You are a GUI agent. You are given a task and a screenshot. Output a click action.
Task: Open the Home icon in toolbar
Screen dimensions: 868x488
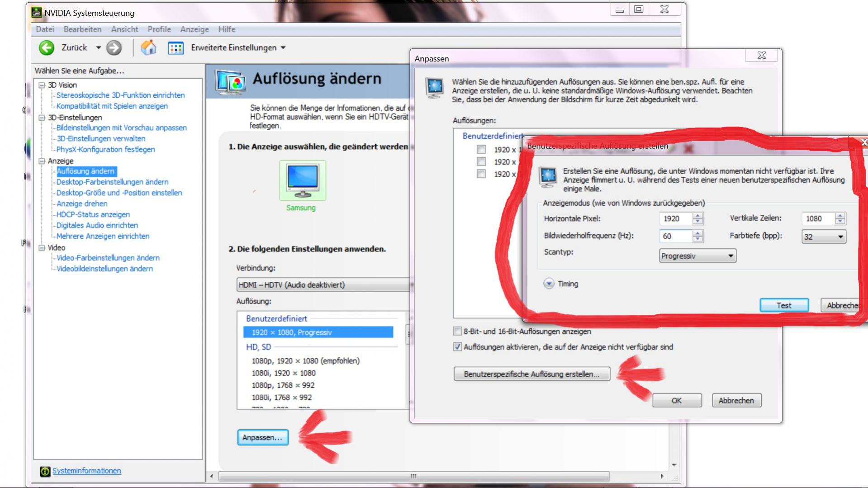pos(148,47)
